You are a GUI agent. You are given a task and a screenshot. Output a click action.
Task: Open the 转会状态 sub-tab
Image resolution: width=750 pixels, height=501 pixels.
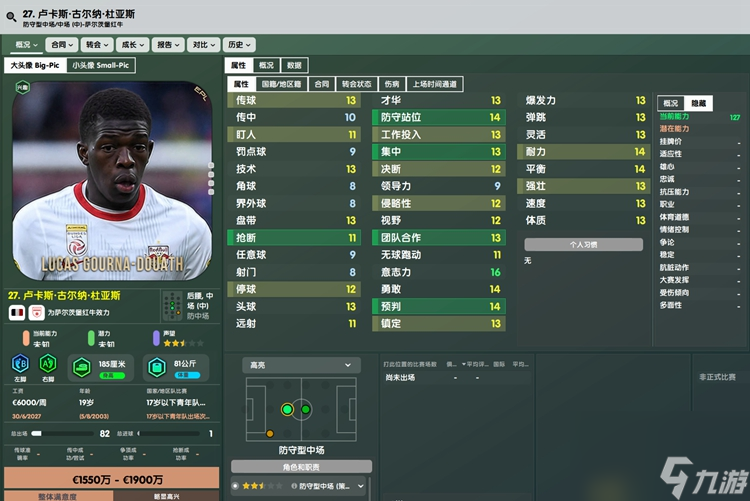[x=357, y=84]
